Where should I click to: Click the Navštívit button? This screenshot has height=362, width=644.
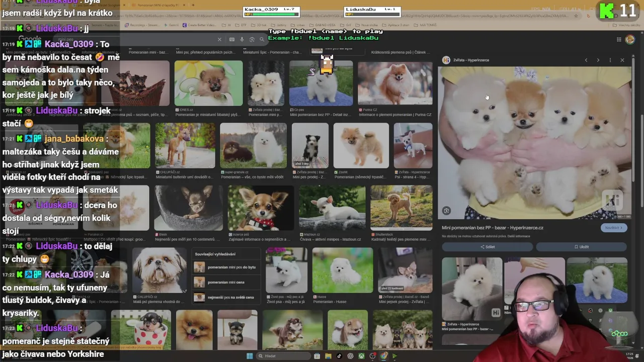pyautogui.click(x=613, y=228)
